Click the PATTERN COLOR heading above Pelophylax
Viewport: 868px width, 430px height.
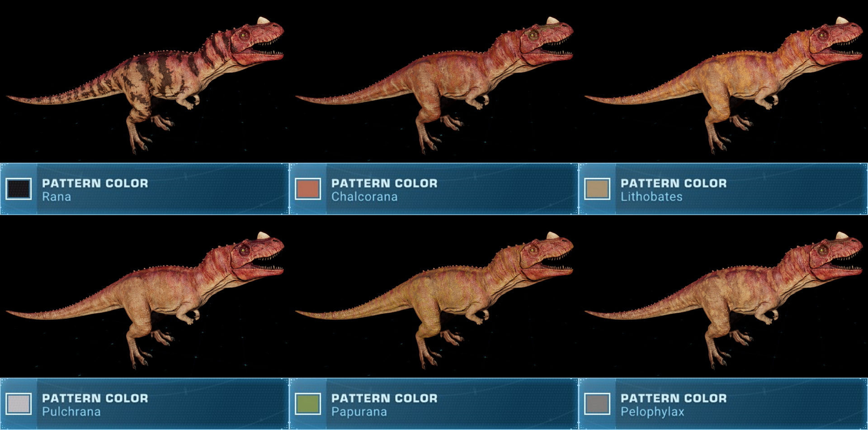coord(674,398)
